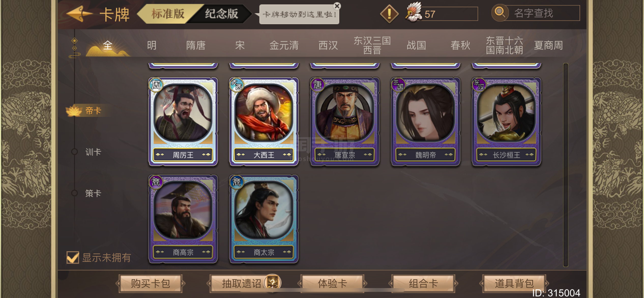Viewport: 644px width, 298px height.
Task: Click the 唐 dynasty badge on 唐宣宗 card
Action: tap(317, 85)
